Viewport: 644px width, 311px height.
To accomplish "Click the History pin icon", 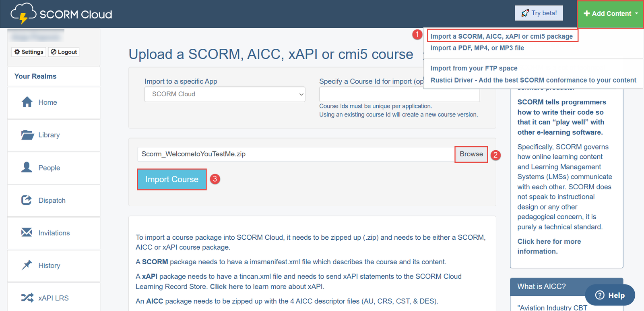I will [27, 265].
